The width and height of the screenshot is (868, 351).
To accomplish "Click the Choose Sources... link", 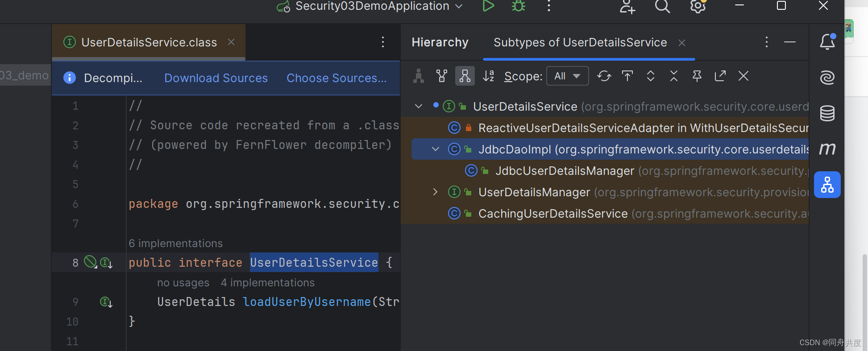I will (336, 78).
